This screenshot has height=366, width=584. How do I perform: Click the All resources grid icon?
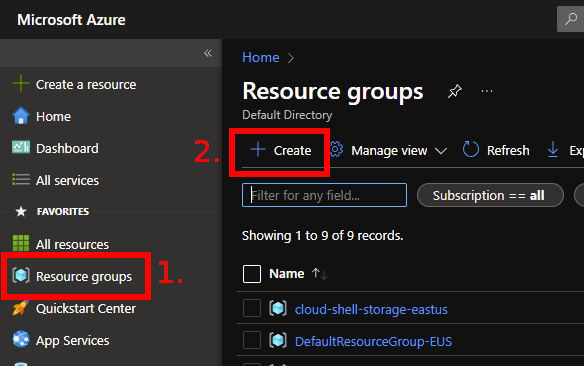(21, 243)
